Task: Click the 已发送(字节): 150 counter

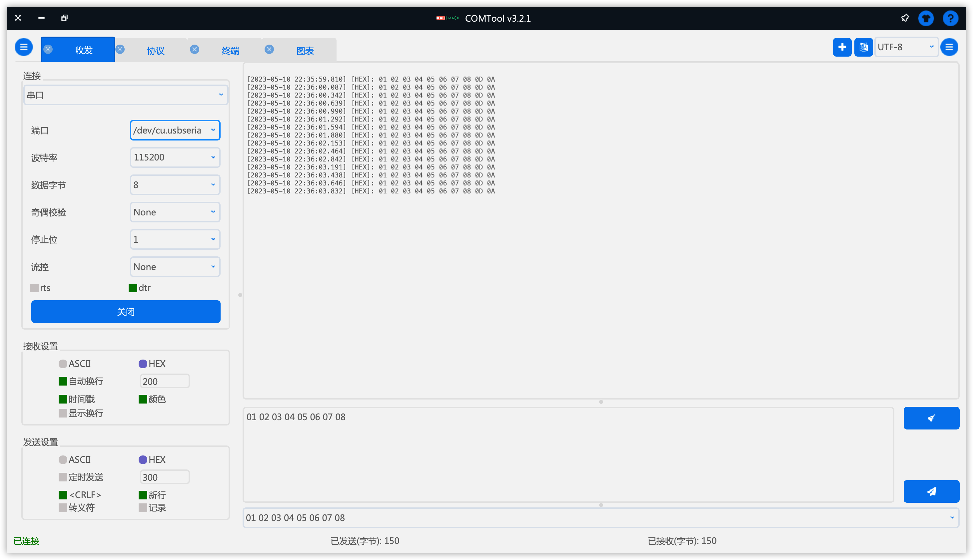Action: [365, 541]
